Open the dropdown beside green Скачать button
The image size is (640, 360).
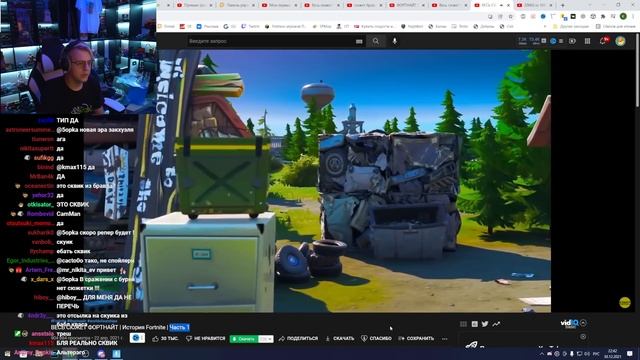pos(266,339)
